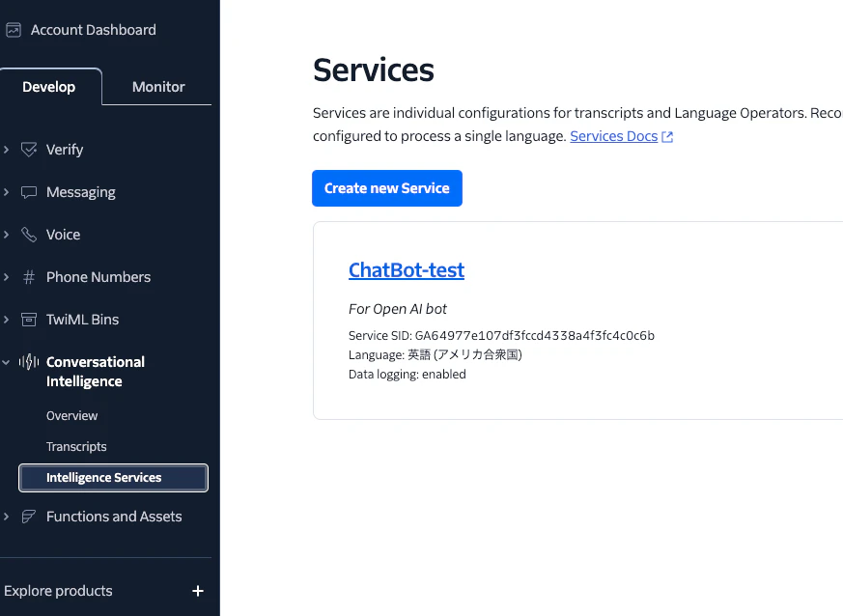Expand Functions and Assets chevron
This screenshot has height=616, width=843.
[6, 517]
